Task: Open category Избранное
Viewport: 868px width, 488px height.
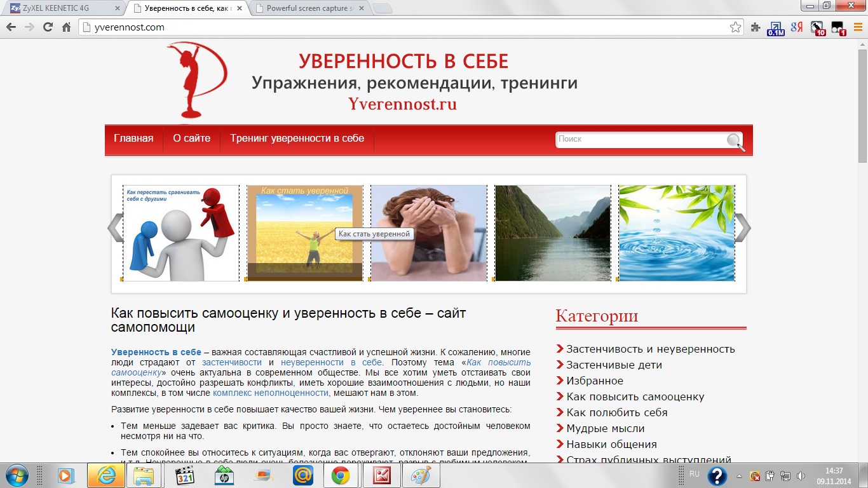Action: (595, 381)
